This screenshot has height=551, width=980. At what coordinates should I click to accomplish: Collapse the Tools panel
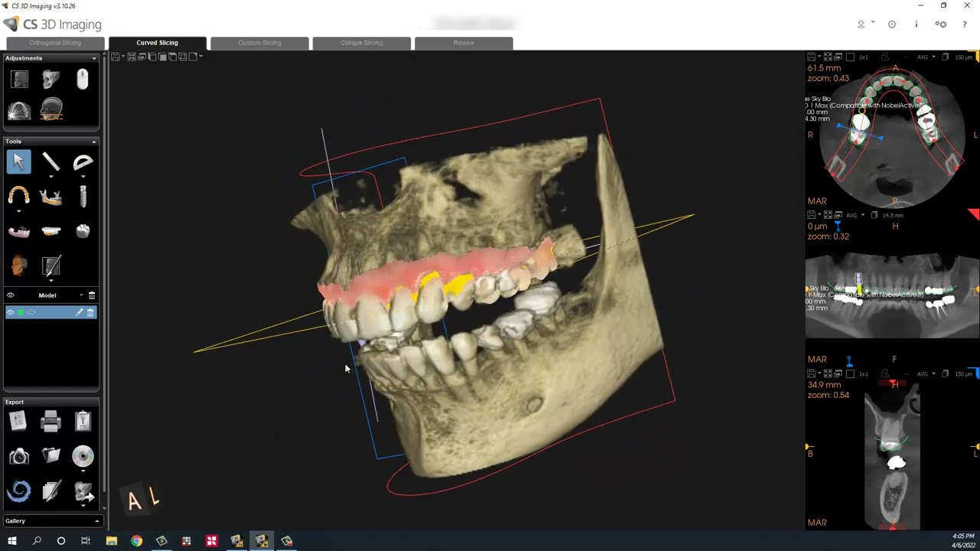coord(94,142)
